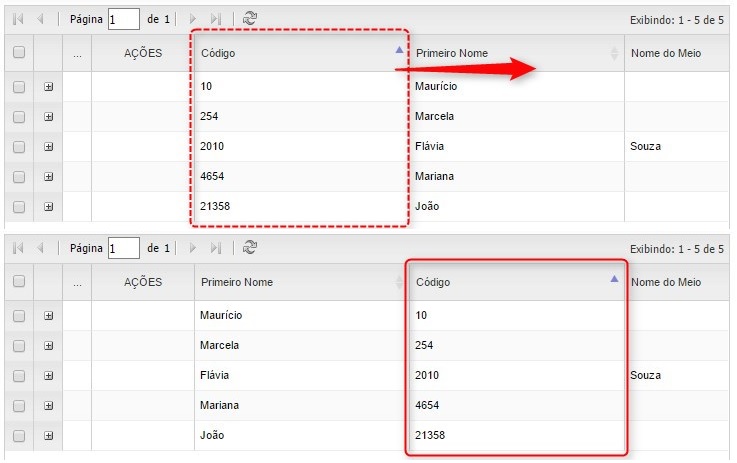
Task: Sort by Código column in top grid
Action: coord(290,53)
